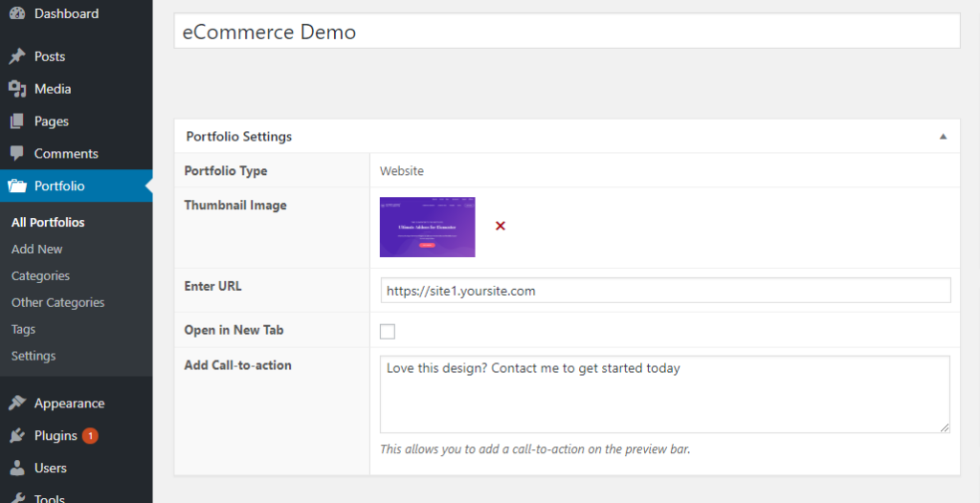Open Other Categories submenu link

pyautogui.click(x=58, y=302)
